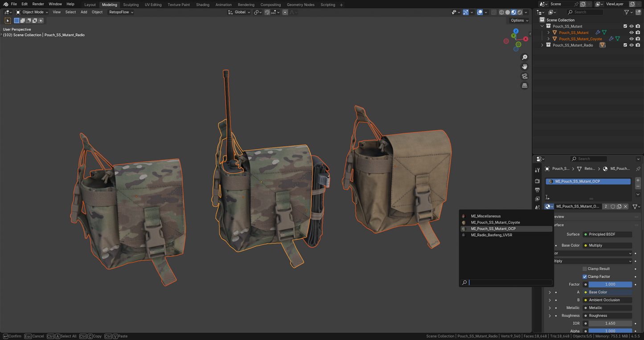644x340 pixels.
Task: Open the Render menu
Action: pyautogui.click(x=38, y=4)
